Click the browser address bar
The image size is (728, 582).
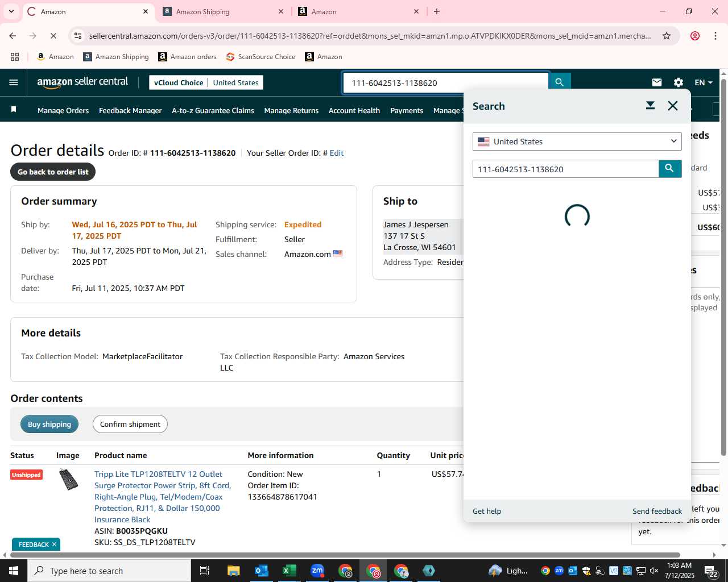pyautogui.click(x=370, y=36)
